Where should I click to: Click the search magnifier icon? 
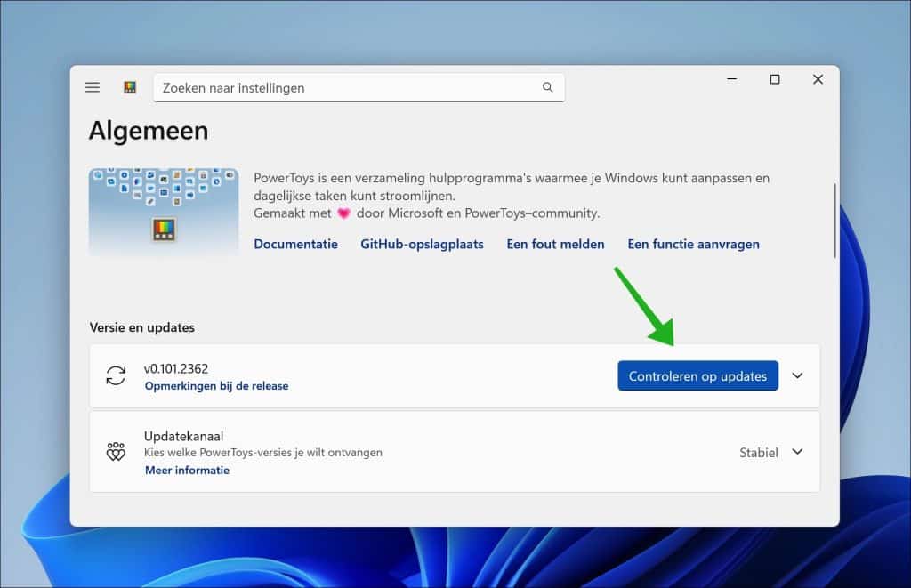click(547, 87)
